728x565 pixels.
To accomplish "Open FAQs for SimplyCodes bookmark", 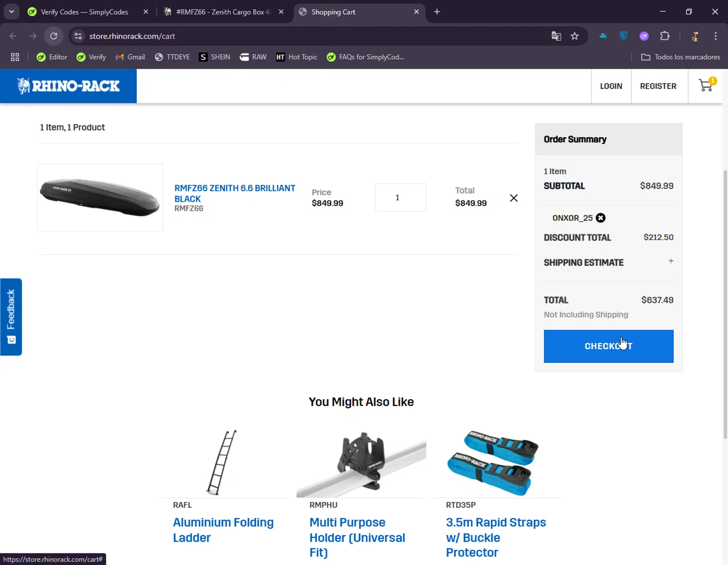I will click(365, 57).
